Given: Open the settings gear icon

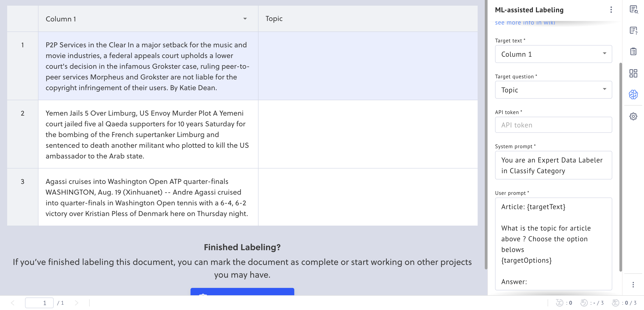Looking at the screenshot, I should click(x=633, y=116).
